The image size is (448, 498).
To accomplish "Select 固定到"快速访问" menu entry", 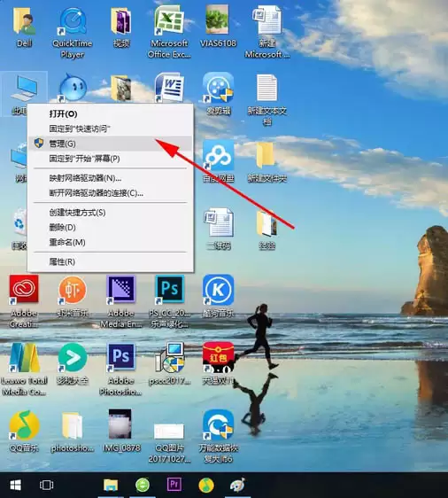I will coord(110,128).
